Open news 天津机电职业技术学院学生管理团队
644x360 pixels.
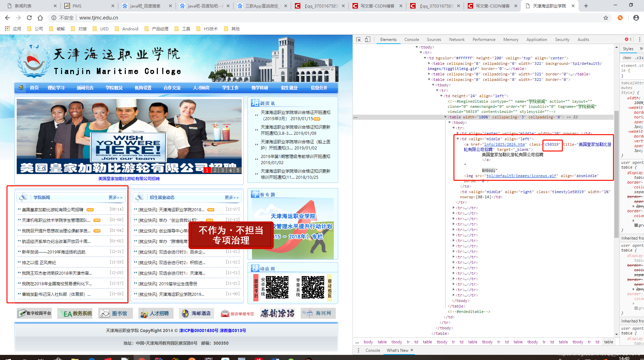(56, 220)
